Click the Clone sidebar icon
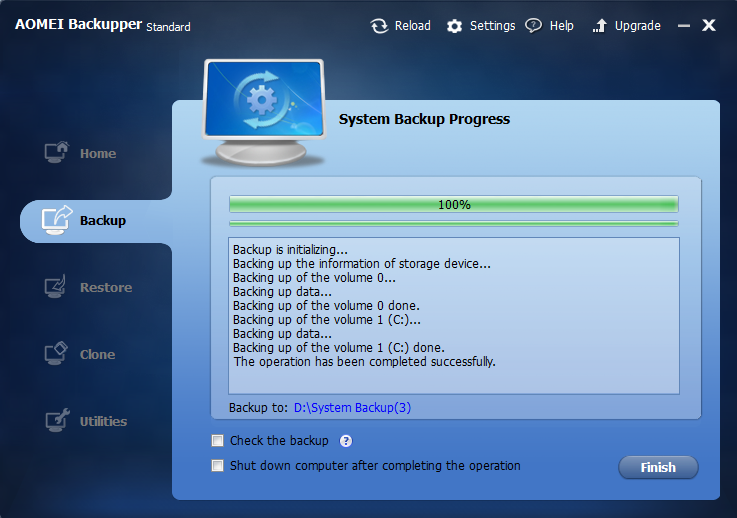Image resolution: width=737 pixels, height=518 pixels. tap(56, 353)
